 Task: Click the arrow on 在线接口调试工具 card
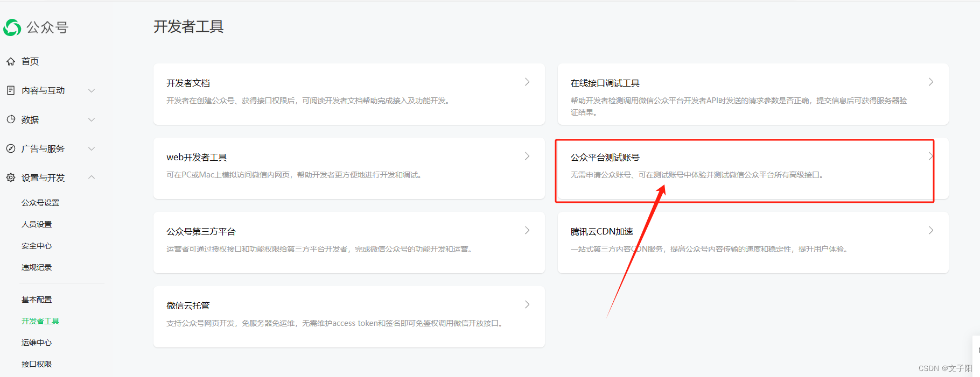coord(931,82)
